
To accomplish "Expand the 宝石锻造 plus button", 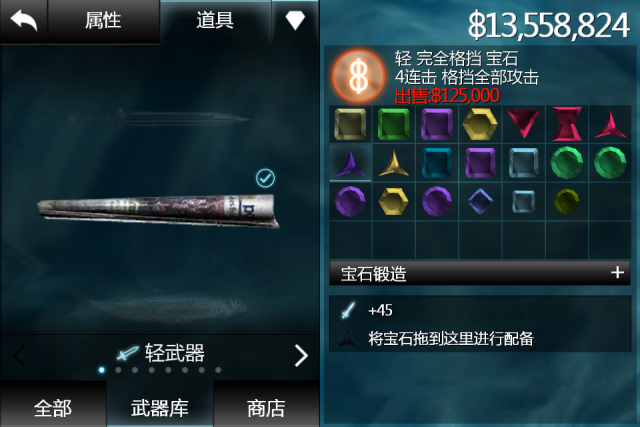I will pos(618,272).
